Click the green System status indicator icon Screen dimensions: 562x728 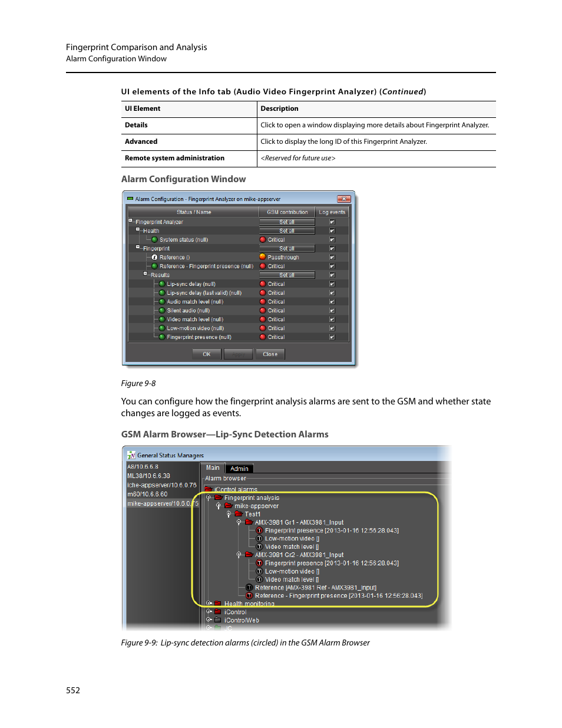point(154,240)
